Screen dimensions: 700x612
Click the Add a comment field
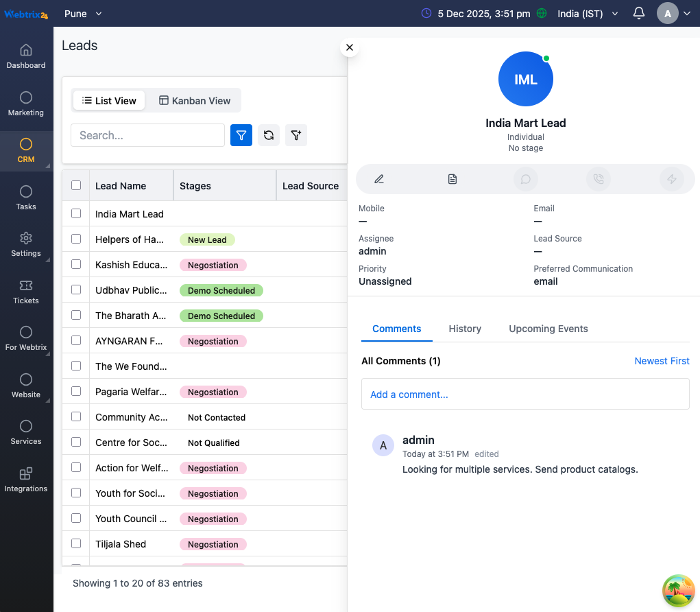click(524, 395)
